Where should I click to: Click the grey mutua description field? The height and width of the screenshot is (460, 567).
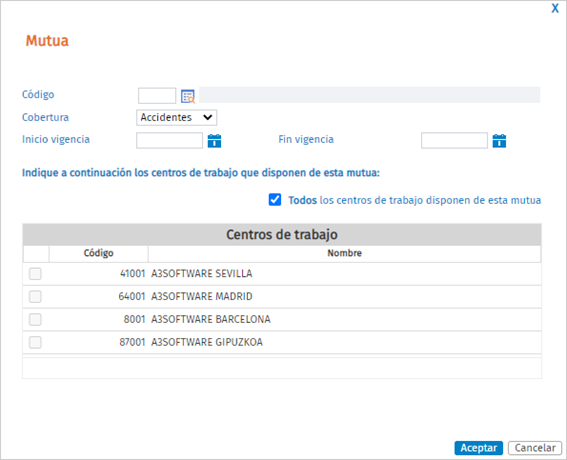tap(370, 95)
